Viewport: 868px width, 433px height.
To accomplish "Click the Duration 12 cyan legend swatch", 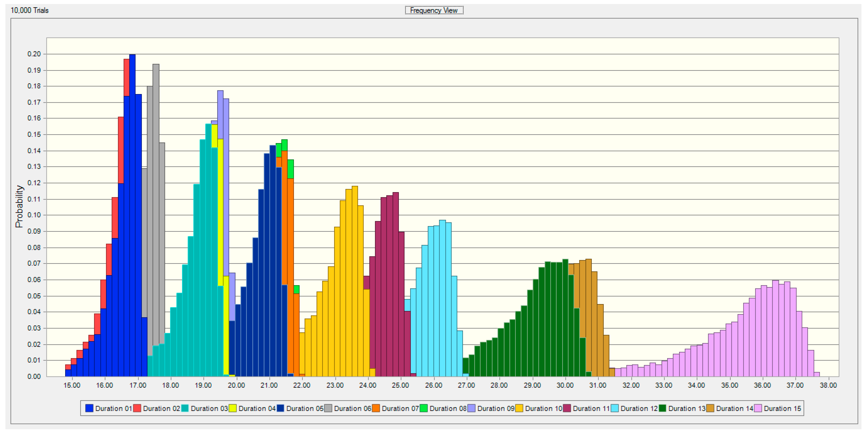I will click(615, 408).
